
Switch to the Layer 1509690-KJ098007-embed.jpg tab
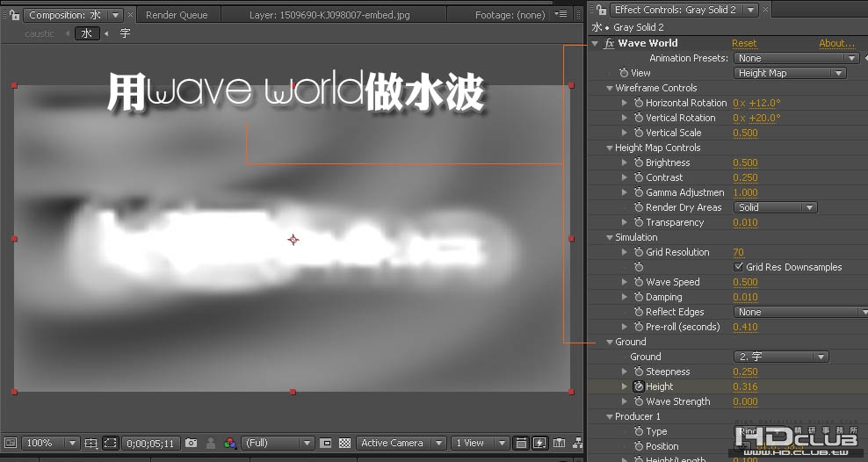(x=329, y=15)
